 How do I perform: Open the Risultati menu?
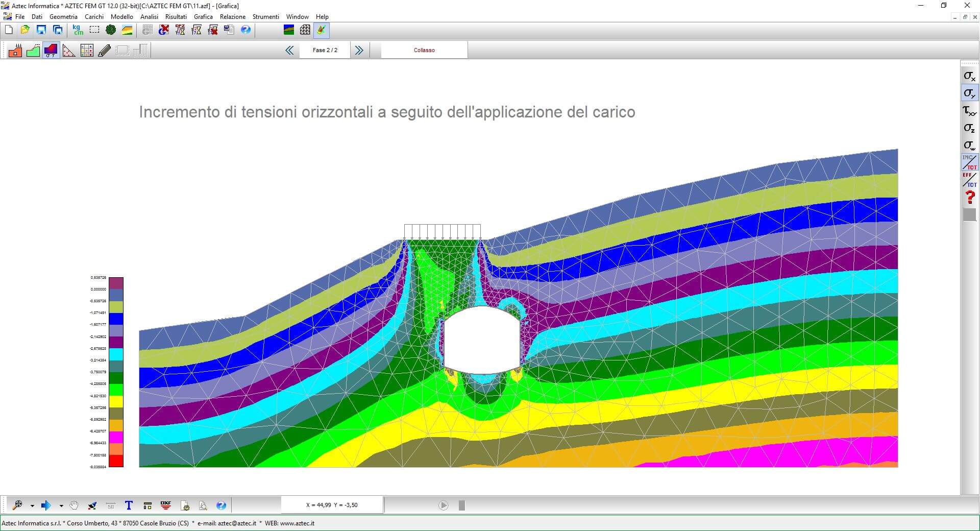pyautogui.click(x=176, y=17)
